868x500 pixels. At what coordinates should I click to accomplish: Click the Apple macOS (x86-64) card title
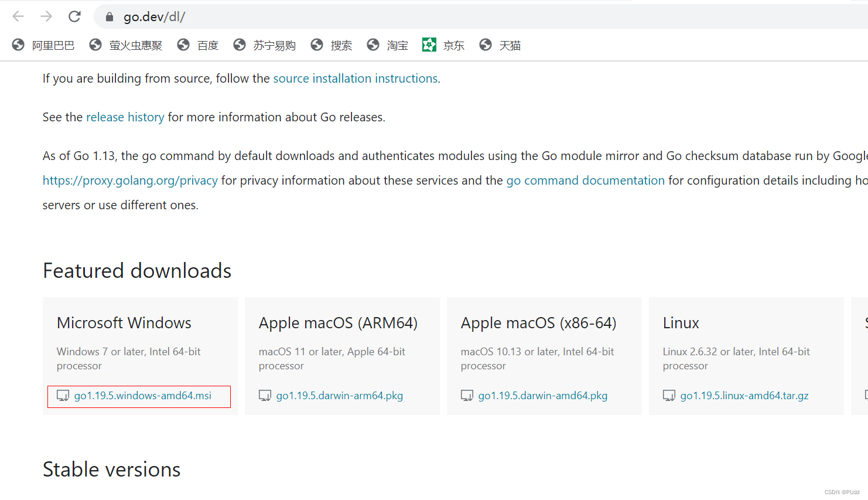tap(538, 323)
